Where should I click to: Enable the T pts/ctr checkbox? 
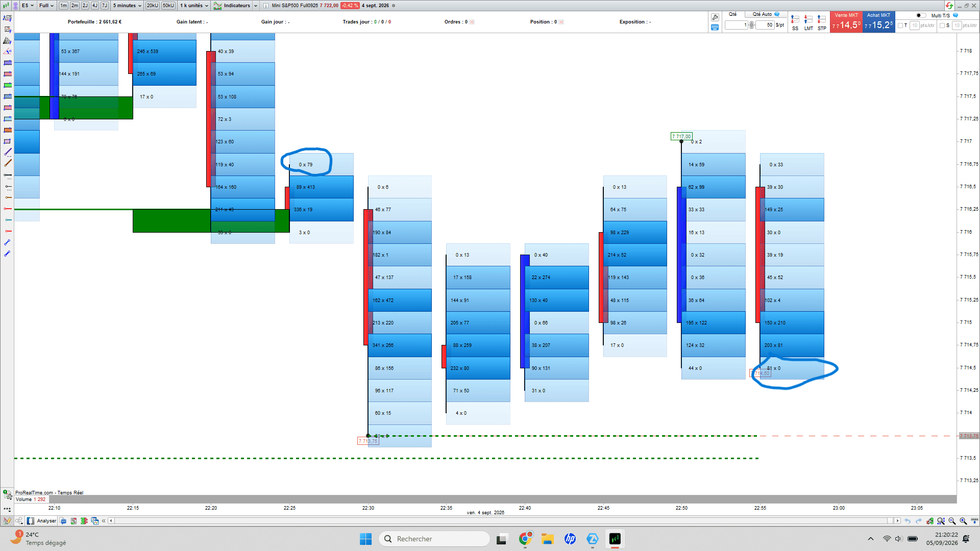coord(900,26)
